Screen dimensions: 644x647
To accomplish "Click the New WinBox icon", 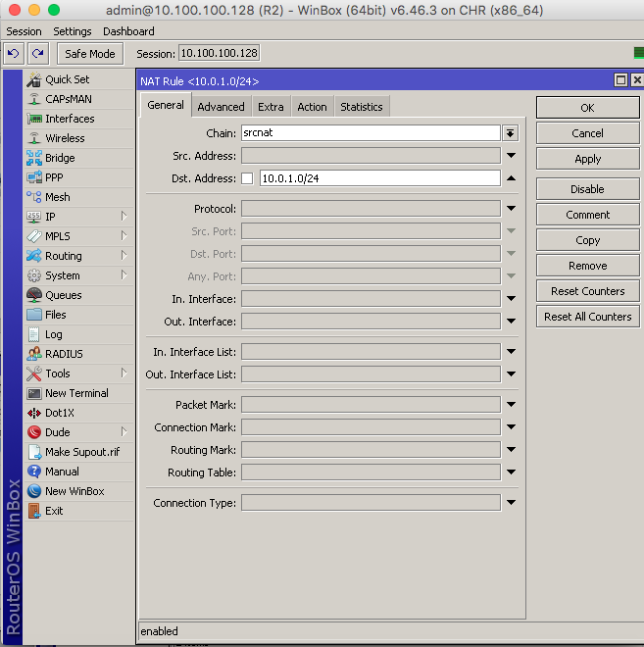I will (34, 491).
